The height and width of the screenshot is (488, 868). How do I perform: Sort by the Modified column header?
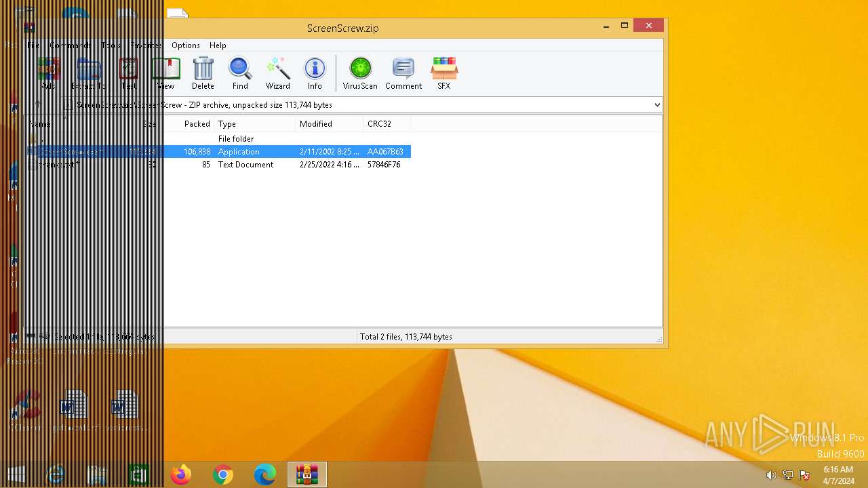point(330,124)
